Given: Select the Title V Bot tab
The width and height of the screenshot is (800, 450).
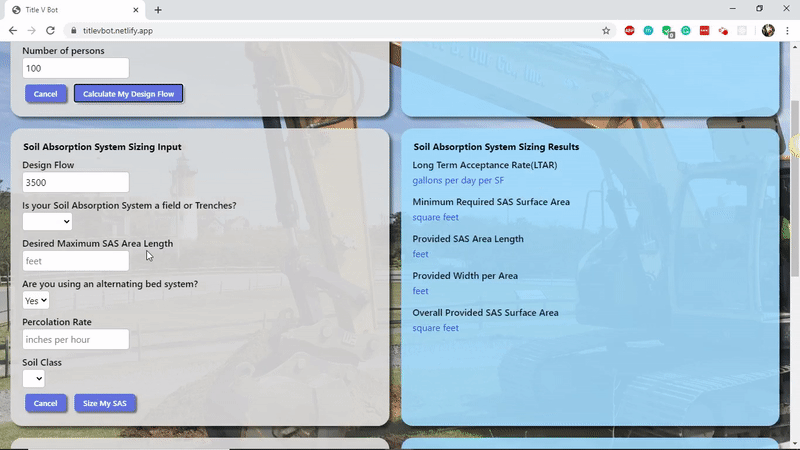Looking at the screenshot, I should pos(74,10).
